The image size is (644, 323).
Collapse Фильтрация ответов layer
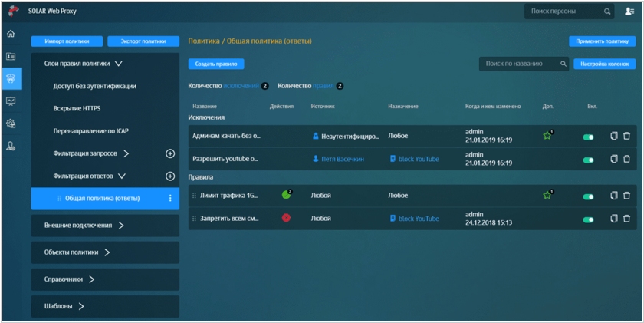(122, 176)
